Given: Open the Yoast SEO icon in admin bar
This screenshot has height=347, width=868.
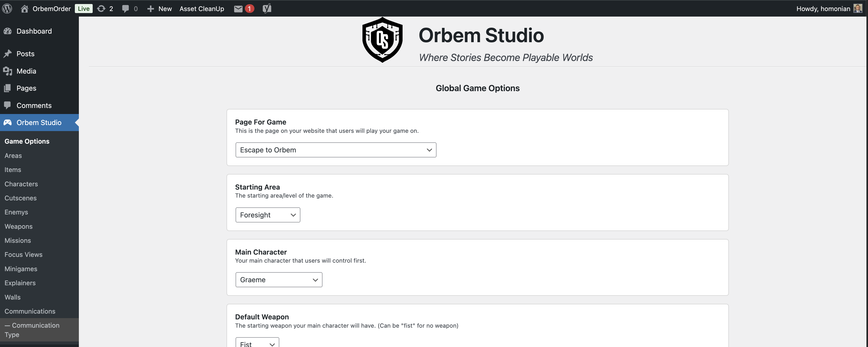Looking at the screenshot, I should click(266, 9).
